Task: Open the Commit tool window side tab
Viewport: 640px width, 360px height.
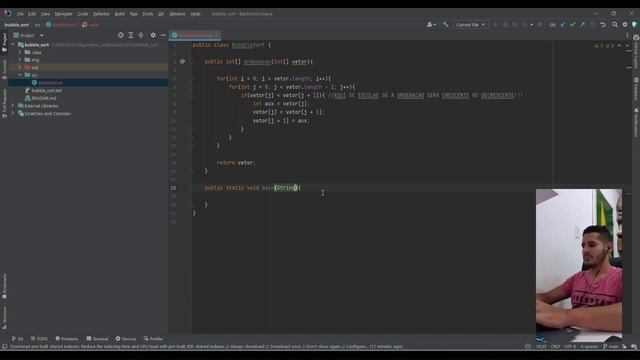Action: pos(4,69)
